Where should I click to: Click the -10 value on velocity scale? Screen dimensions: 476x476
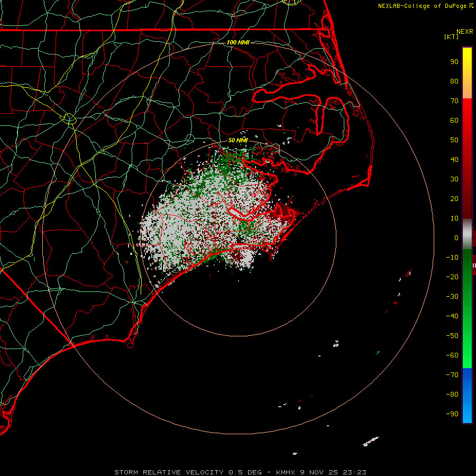tap(452, 257)
